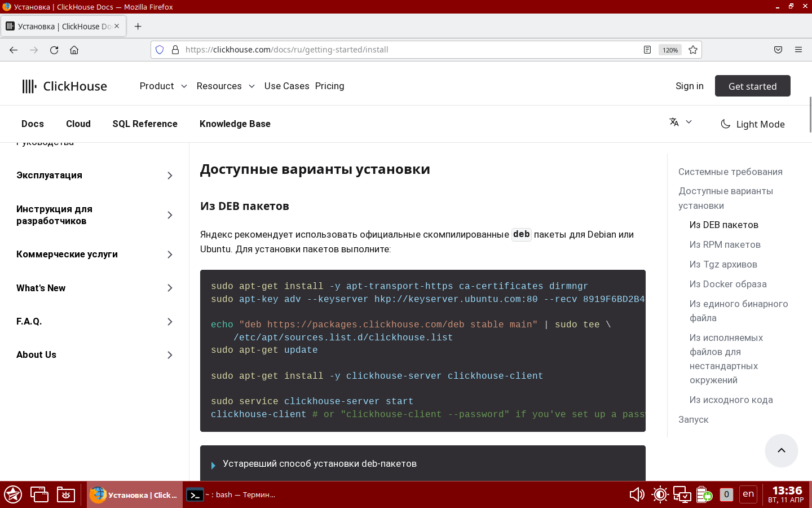Jump to Из Tgz архивов

tap(723, 264)
